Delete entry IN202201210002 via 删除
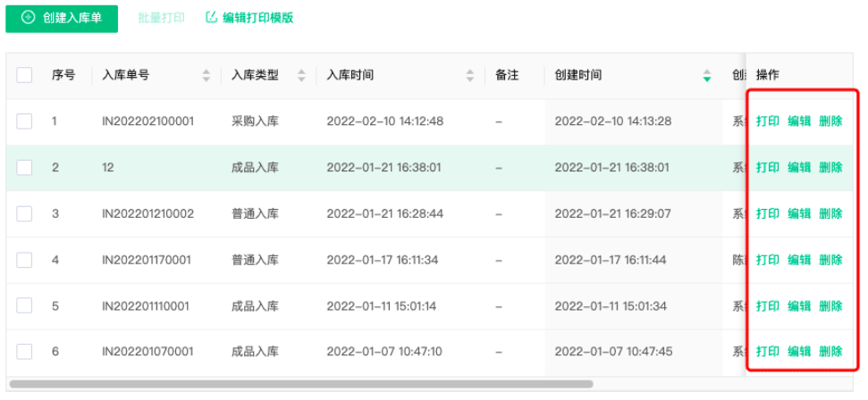The width and height of the screenshot is (868, 400). click(x=830, y=214)
